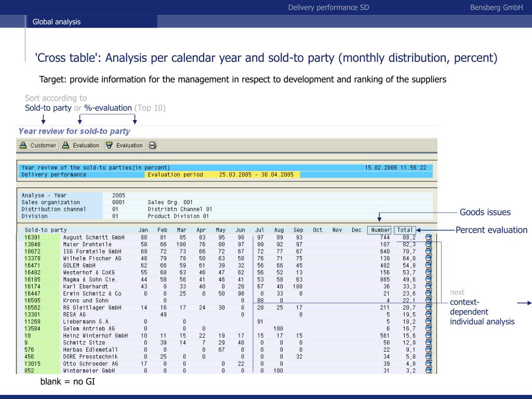Click the Customer sort button

click(37, 145)
